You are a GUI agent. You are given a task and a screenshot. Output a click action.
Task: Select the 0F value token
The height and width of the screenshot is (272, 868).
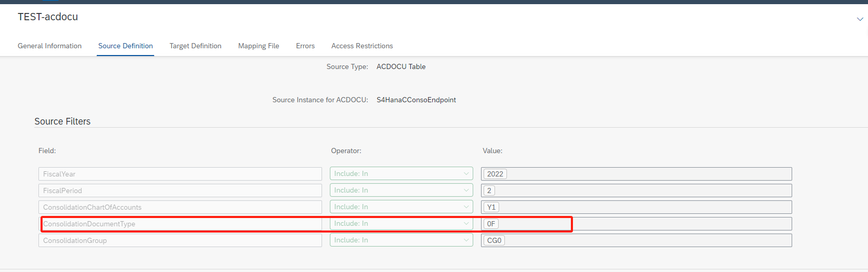[x=491, y=224]
